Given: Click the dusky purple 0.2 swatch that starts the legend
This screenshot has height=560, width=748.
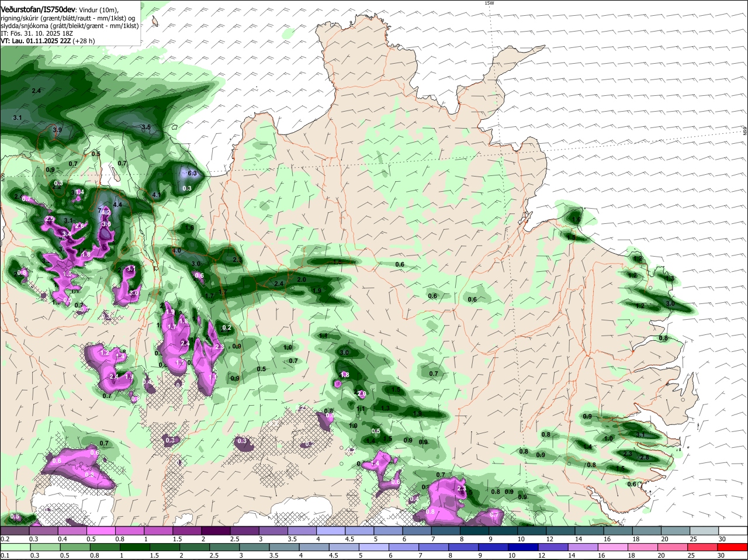Looking at the screenshot, I should (x=15, y=531).
